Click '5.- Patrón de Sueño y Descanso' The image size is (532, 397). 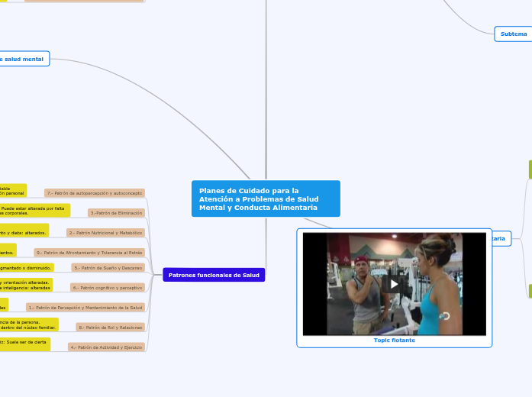click(x=108, y=268)
